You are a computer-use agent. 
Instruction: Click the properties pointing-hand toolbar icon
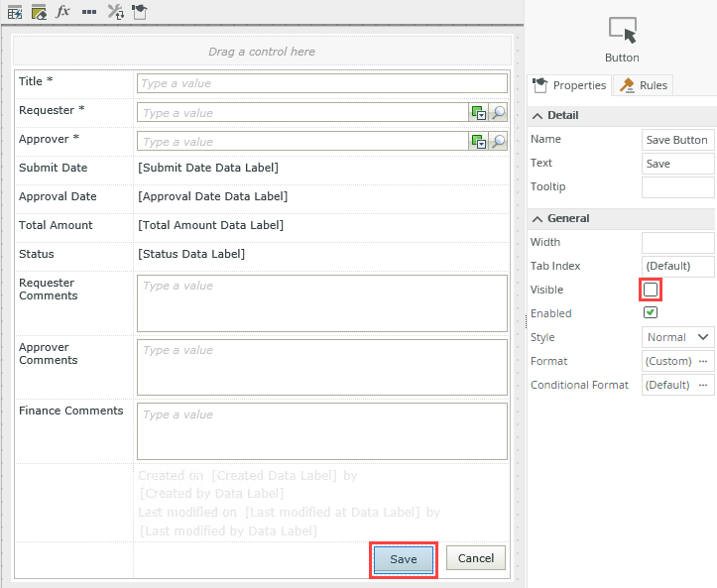click(x=140, y=12)
